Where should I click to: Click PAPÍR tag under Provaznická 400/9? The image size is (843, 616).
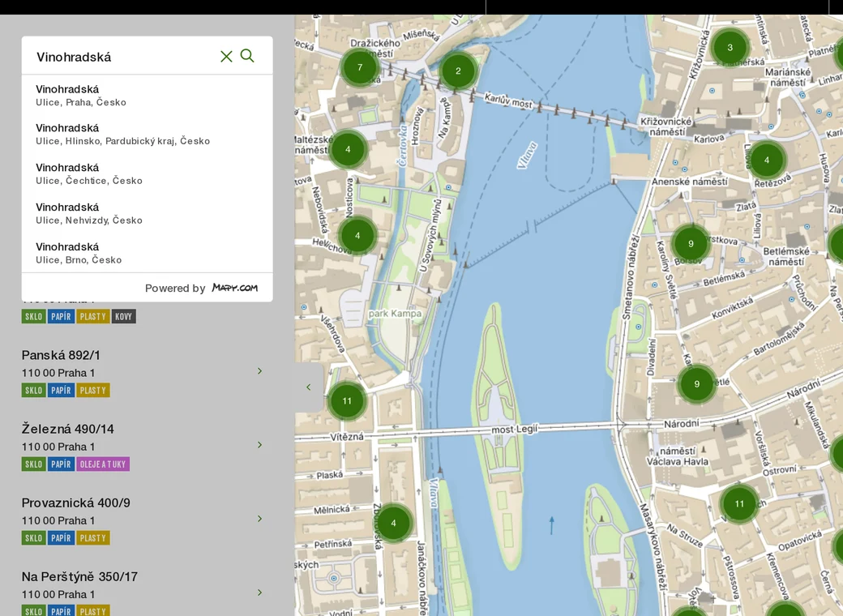pyautogui.click(x=61, y=537)
